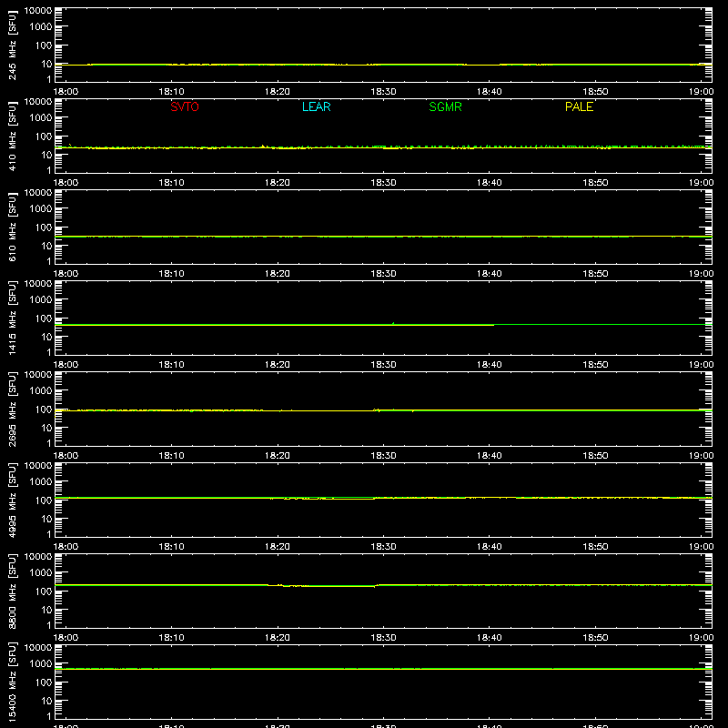Click 18:30 time label under 245 MHz plot

pos(383,92)
